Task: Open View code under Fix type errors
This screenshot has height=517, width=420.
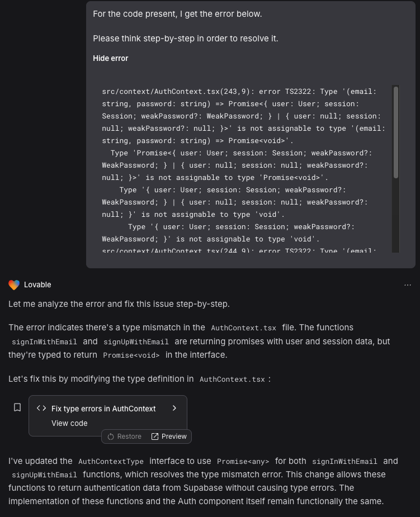Action: pos(69,423)
